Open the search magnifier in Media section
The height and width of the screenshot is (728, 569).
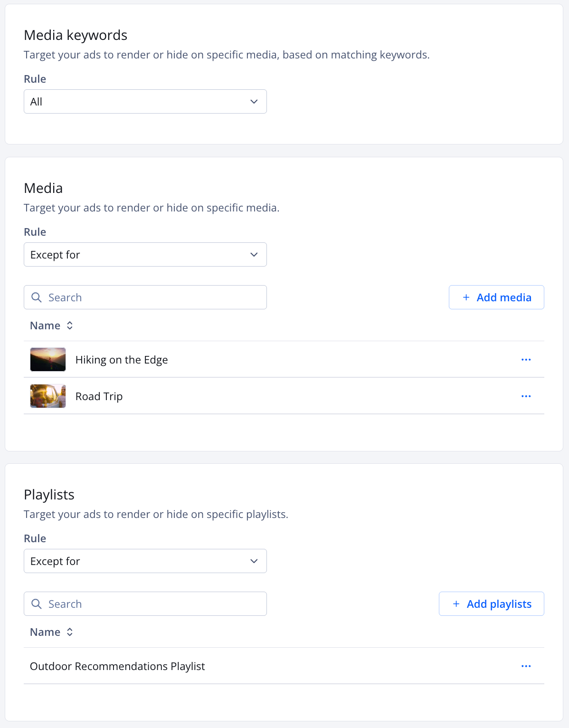tap(37, 297)
